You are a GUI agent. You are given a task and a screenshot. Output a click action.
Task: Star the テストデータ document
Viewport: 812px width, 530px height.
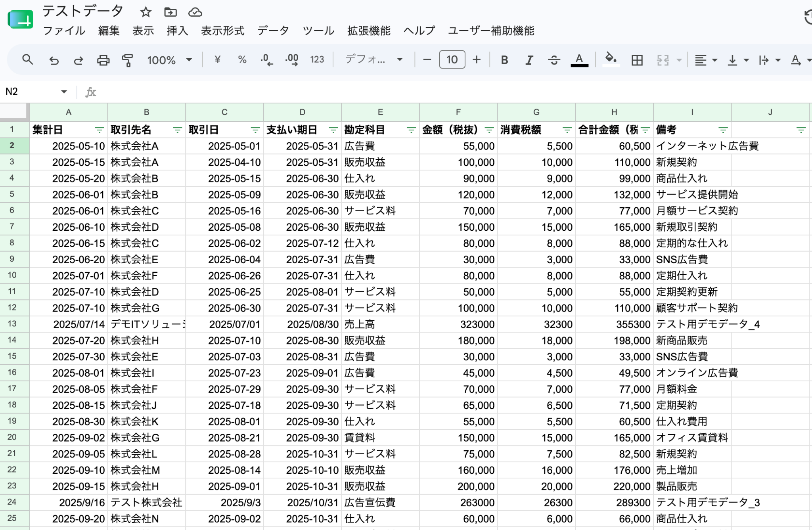coord(146,12)
